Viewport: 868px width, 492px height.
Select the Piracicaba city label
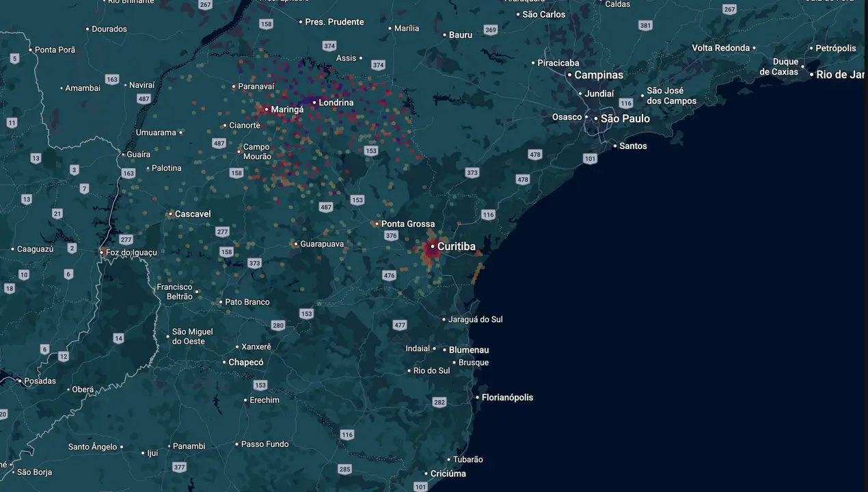click(558, 63)
